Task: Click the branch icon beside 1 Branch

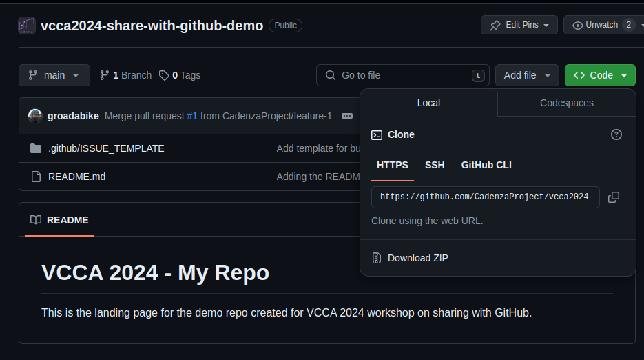Action: click(104, 75)
